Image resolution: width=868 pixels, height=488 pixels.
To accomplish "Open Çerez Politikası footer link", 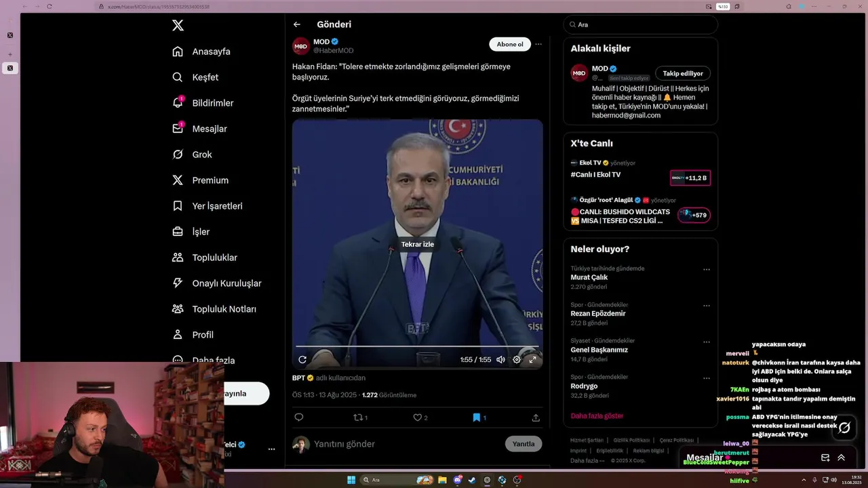I will (677, 440).
